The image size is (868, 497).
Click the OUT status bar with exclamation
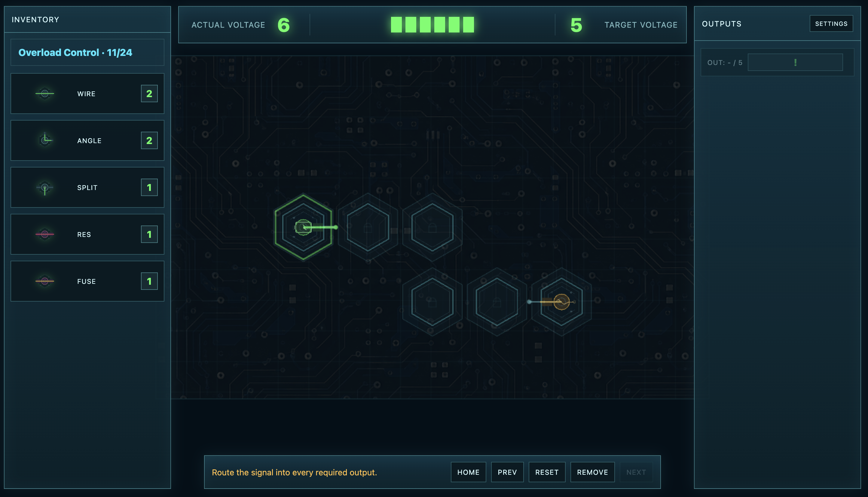click(795, 63)
